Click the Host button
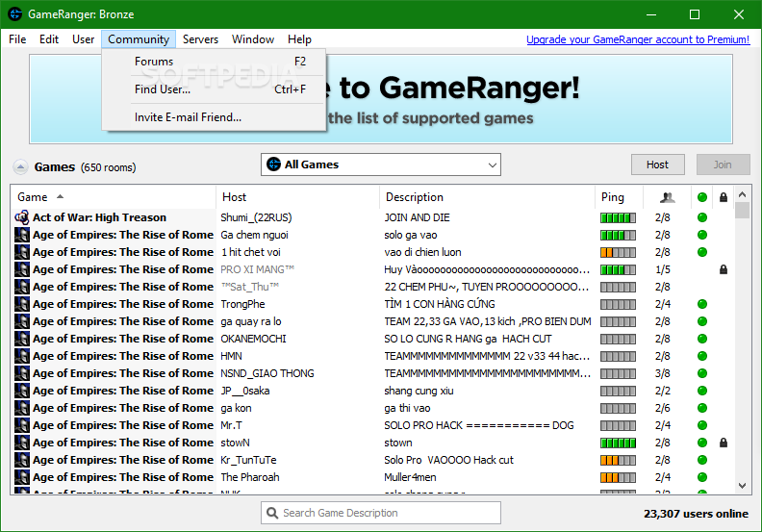Image resolution: width=762 pixels, height=532 pixels. point(657,165)
